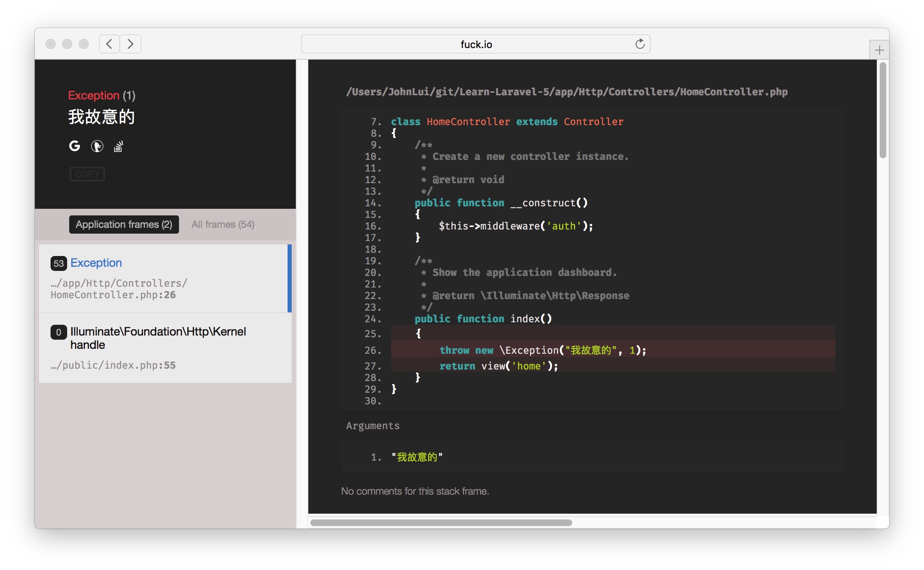Click the fuck.io address bar
Image resolution: width=924 pixels, height=570 pixels.
[476, 44]
